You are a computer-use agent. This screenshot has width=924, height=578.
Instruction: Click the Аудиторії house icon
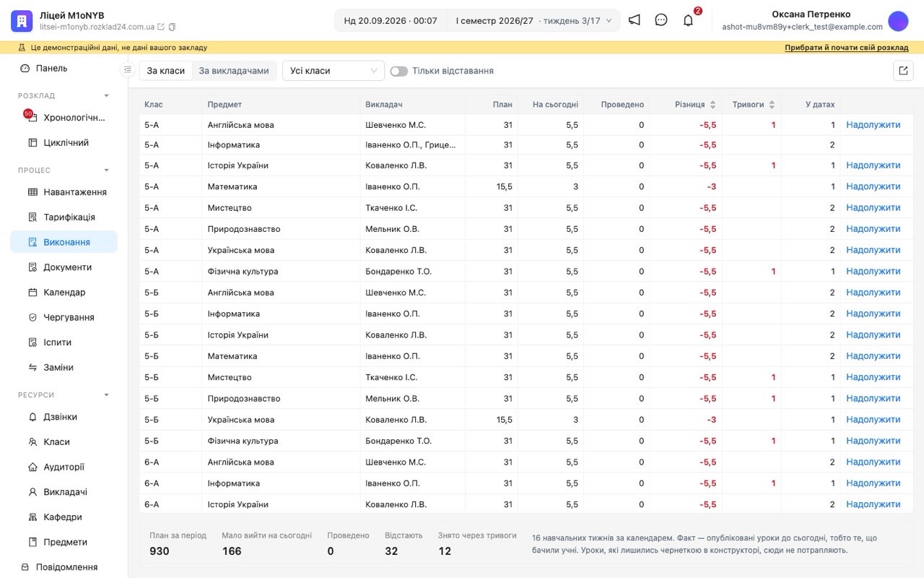32,467
